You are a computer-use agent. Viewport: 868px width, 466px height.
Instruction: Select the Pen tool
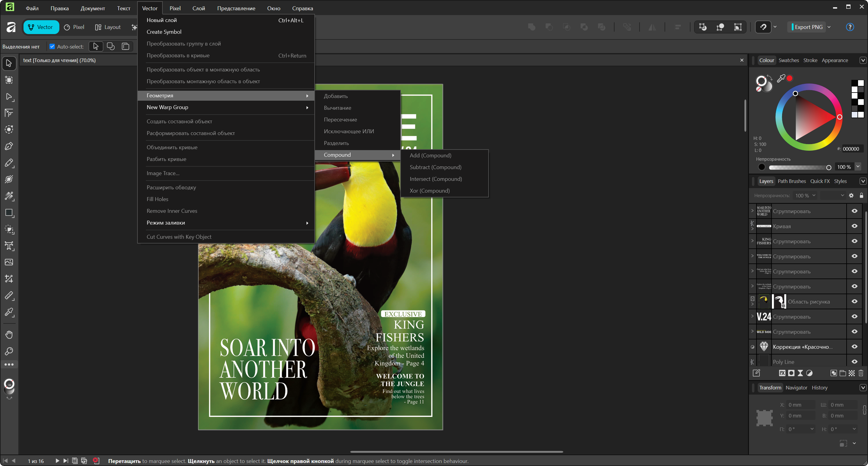(9, 146)
